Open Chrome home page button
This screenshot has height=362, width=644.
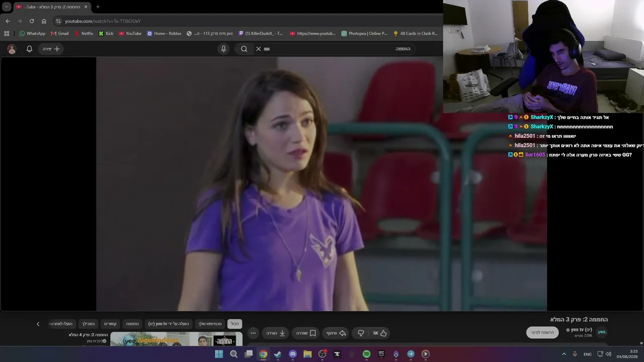(44, 21)
